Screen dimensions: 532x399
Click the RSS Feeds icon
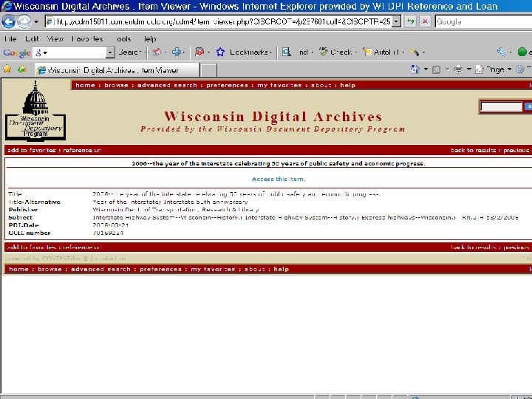pyautogui.click(x=437, y=69)
